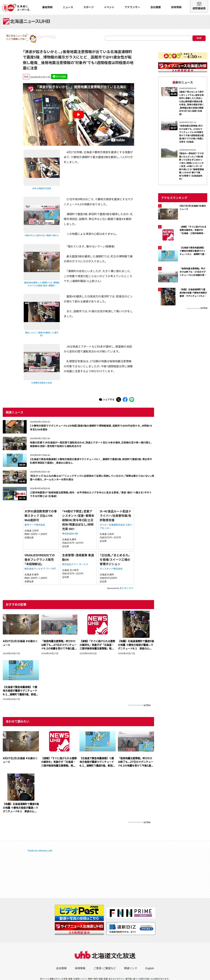Open the 北海道ニュースUHB logo
The image size is (210, 980).
click(26, 21)
